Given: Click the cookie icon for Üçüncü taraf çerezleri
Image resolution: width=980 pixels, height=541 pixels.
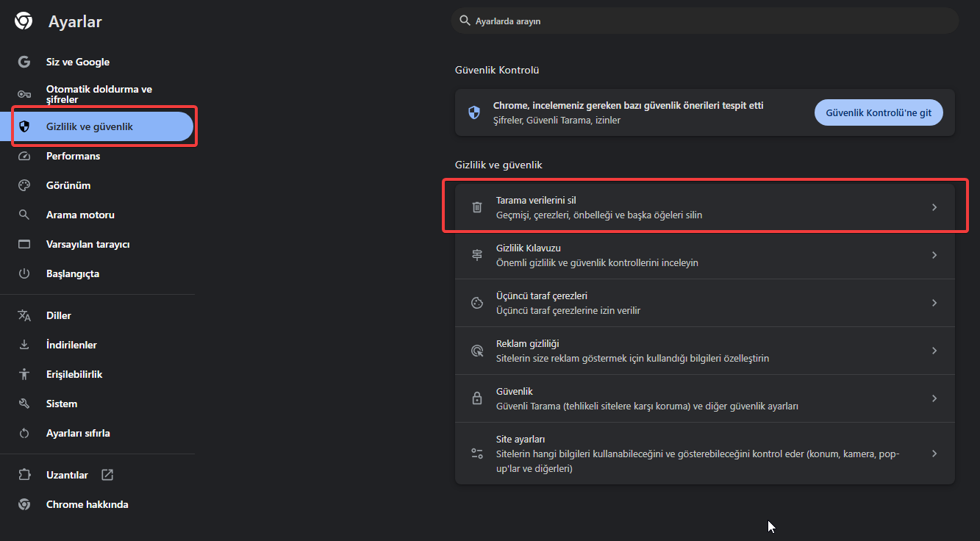Looking at the screenshot, I should coord(477,303).
